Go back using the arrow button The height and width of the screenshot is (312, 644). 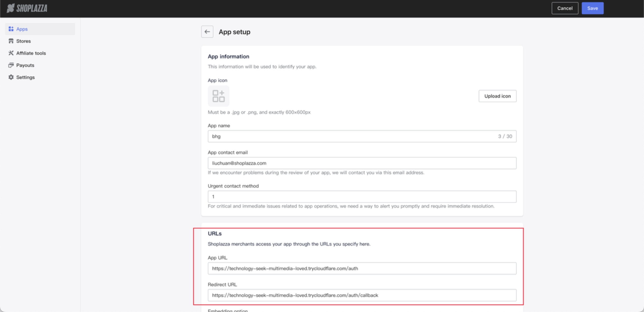tap(207, 32)
